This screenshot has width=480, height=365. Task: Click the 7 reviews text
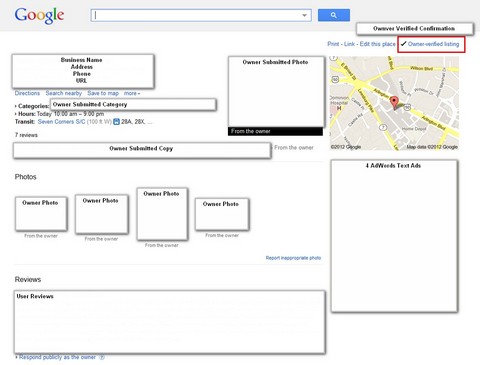click(26, 135)
